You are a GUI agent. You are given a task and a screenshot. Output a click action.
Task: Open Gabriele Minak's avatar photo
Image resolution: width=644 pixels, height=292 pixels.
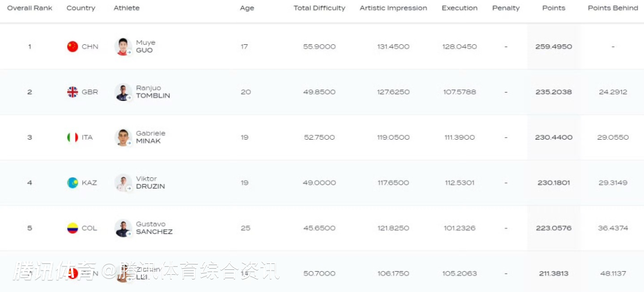(x=123, y=137)
